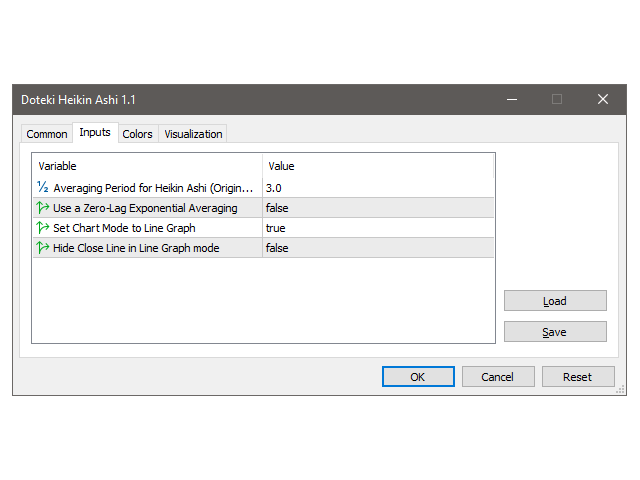Load a saved input set
Viewport: 640px width, 480px height.
click(555, 301)
